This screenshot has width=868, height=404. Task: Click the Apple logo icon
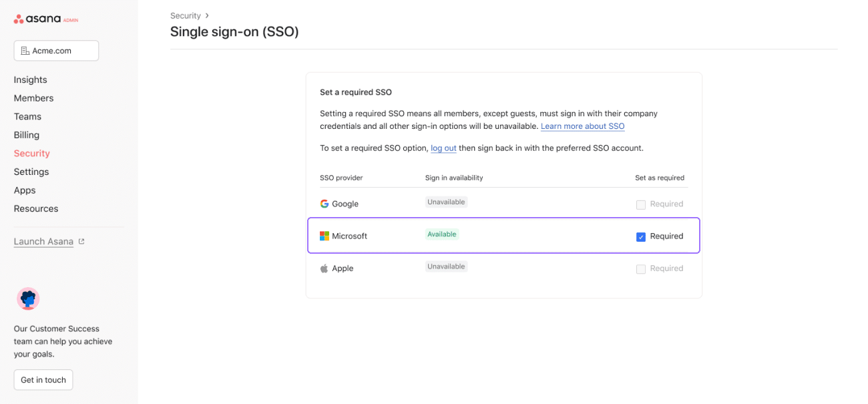(324, 268)
